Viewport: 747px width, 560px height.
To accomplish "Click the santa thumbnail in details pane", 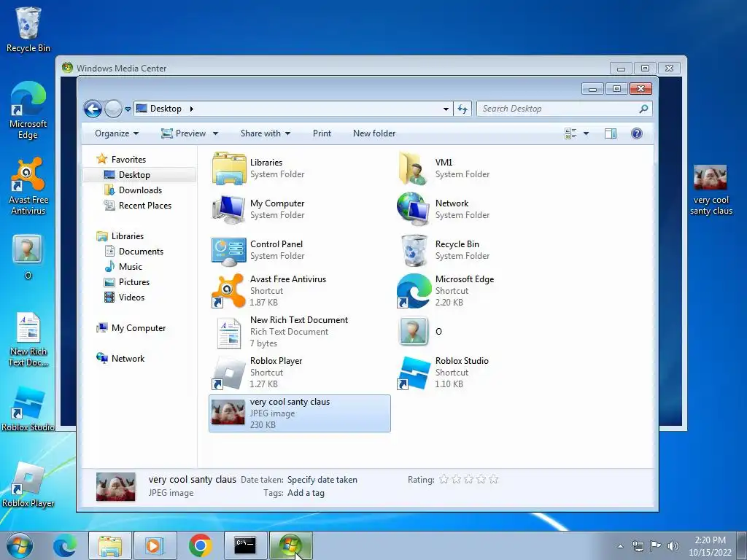I will click(x=116, y=486).
